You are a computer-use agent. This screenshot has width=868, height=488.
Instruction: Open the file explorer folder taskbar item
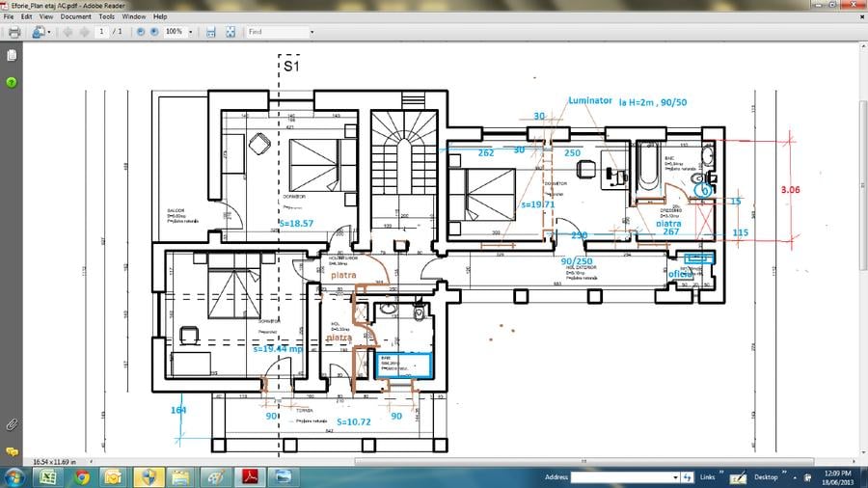(x=181, y=477)
